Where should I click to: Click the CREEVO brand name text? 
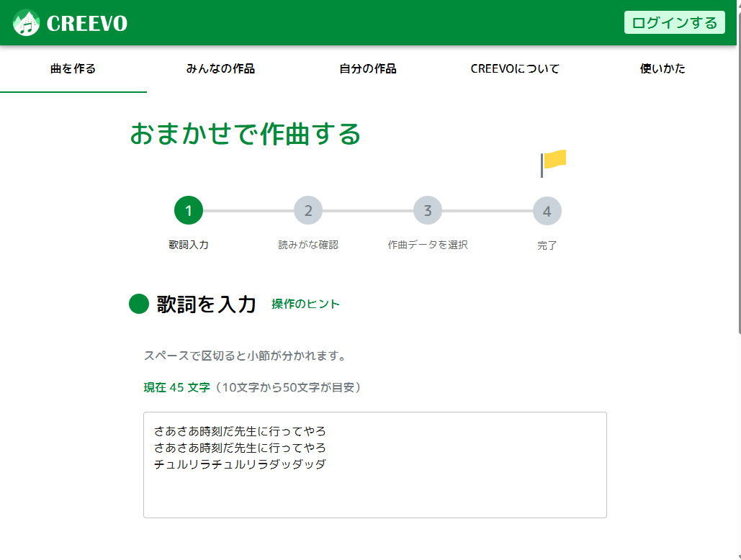(x=87, y=23)
